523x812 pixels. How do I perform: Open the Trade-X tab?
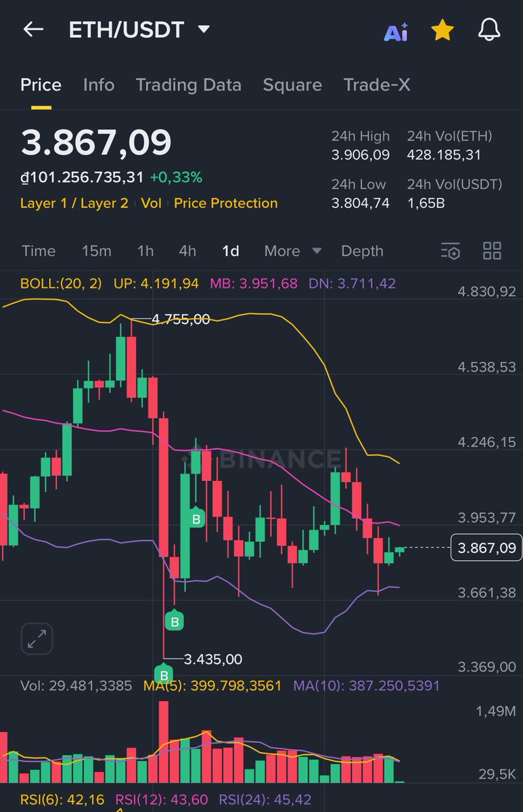pos(377,85)
